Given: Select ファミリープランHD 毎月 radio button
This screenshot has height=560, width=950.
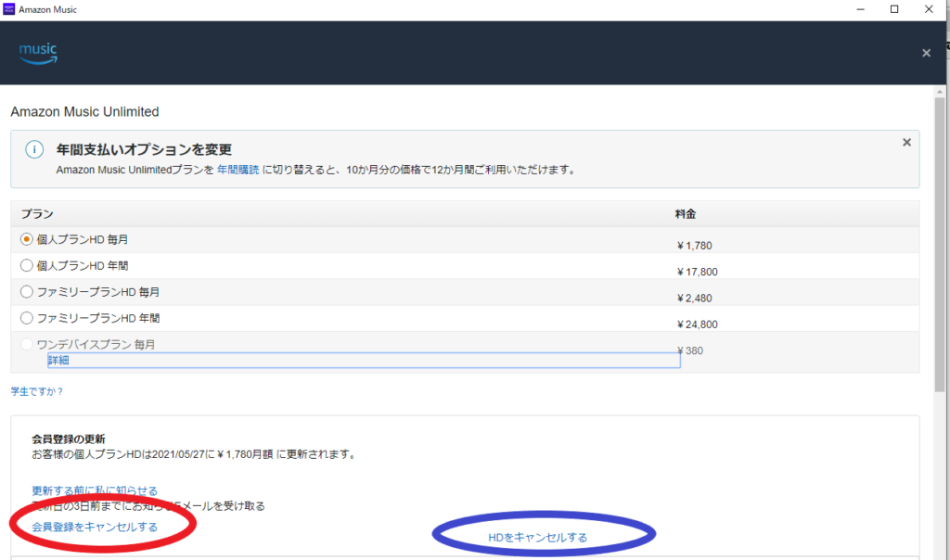Looking at the screenshot, I should 26,292.
